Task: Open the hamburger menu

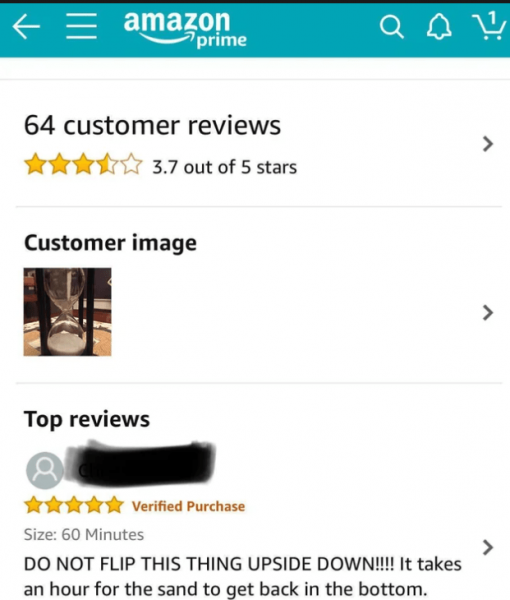Action: pyautogui.click(x=81, y=26)
